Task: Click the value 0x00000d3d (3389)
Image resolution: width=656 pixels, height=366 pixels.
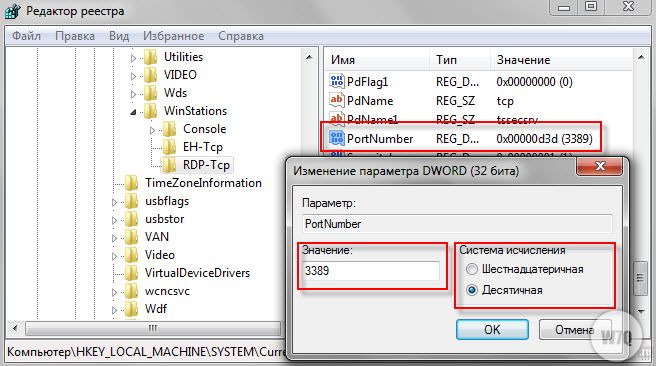Action: pyautogui.click(x=544, y=139)
